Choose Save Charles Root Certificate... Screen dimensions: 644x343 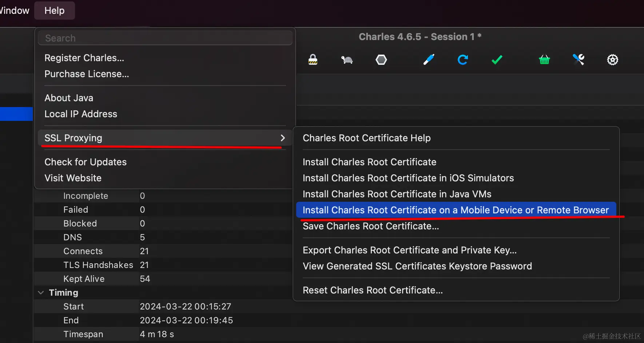tap(456, 226)
